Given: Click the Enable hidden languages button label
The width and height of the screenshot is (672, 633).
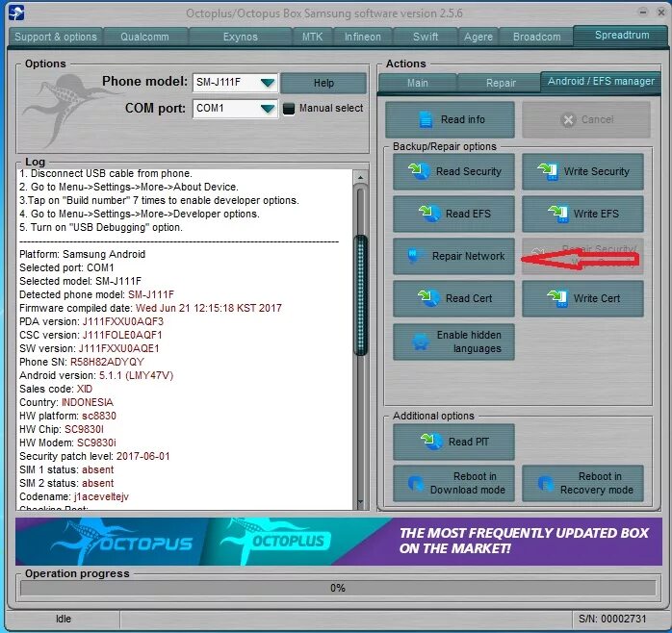Looking at the screenshot, I should click(469, 342).
